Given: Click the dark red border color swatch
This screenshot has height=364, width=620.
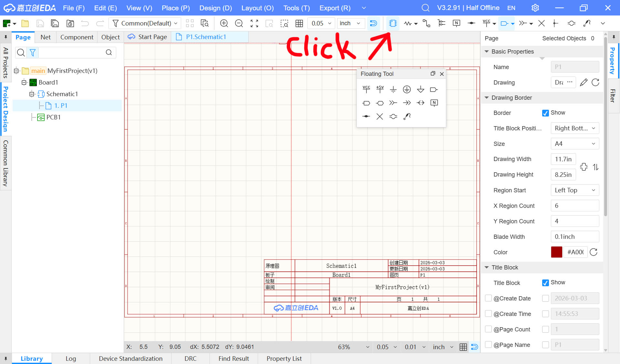Looking at the screenshot, I should (556, 252).
